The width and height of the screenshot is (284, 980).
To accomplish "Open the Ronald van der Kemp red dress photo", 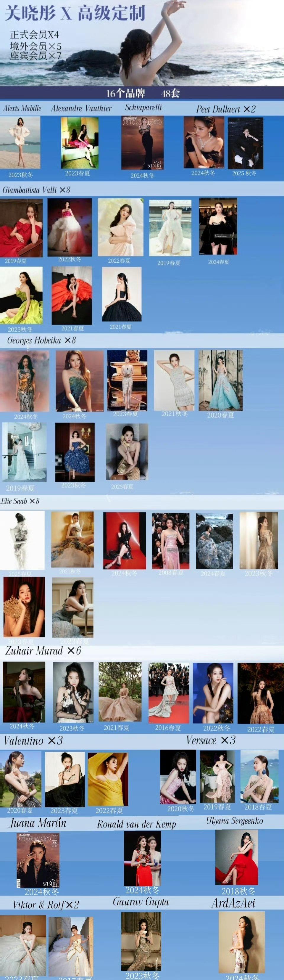I will pos(142,858).
